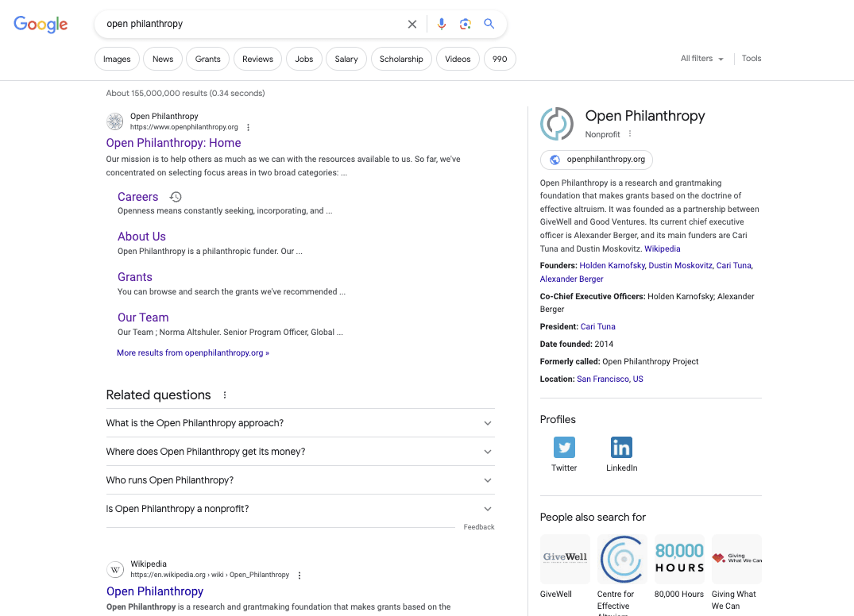Open options menu next to openphilanthropy.org URL
Screen dimensions: 854x616
(x=249, y=127)
